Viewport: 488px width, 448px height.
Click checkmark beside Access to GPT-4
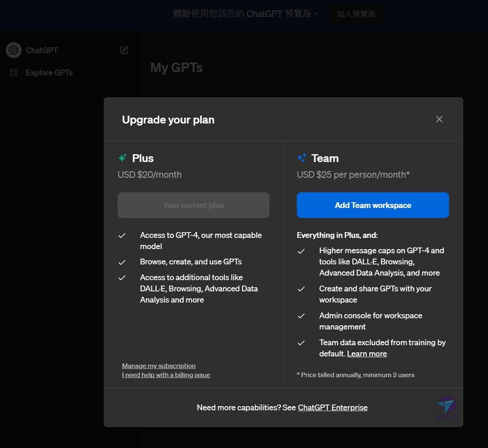click(x=122, y=235)
